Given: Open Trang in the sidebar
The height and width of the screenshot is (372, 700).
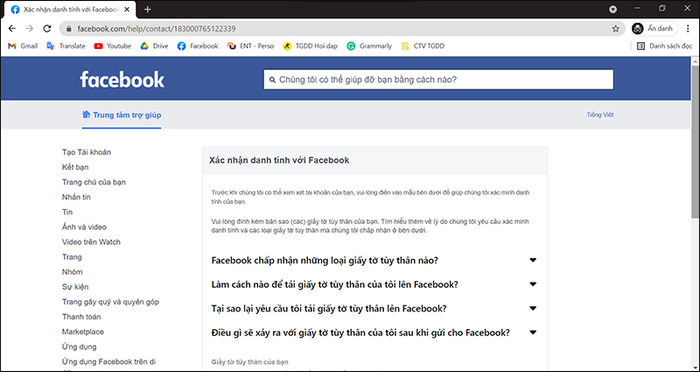Looking at the screenshot, I should [x=72, y=257].
